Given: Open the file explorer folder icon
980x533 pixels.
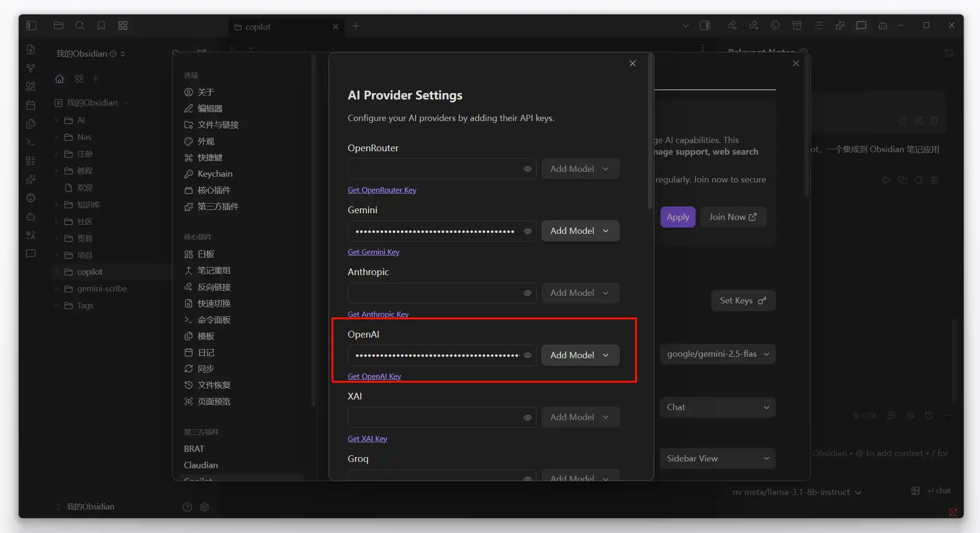Looking at the screenshot, I should 59,25.
